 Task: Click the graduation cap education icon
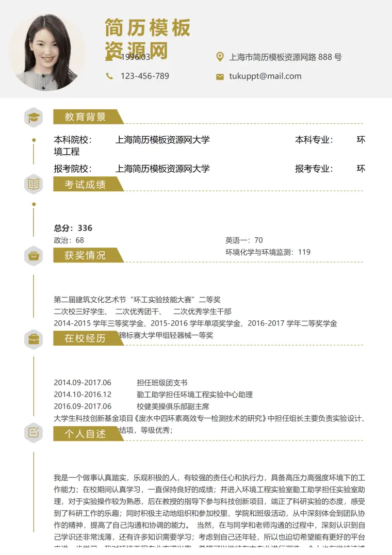[x=34, y=118]
